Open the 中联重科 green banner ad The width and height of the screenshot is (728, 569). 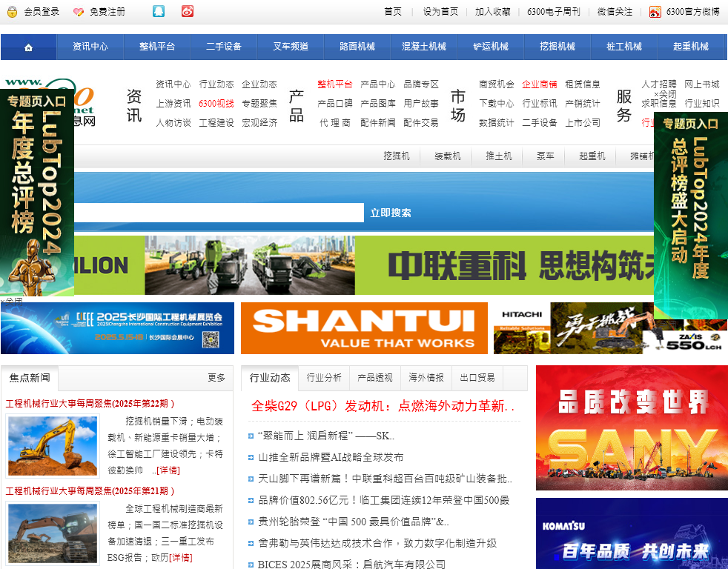[364, 265]
